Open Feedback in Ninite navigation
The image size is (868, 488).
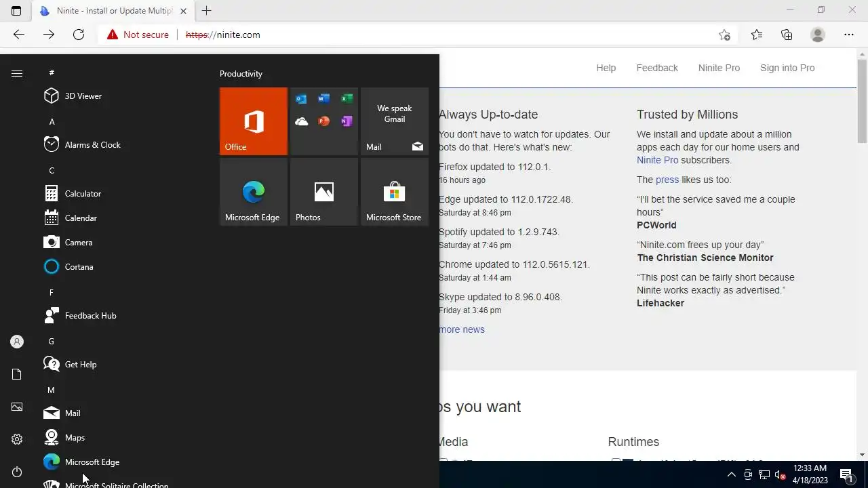(657, 68)
